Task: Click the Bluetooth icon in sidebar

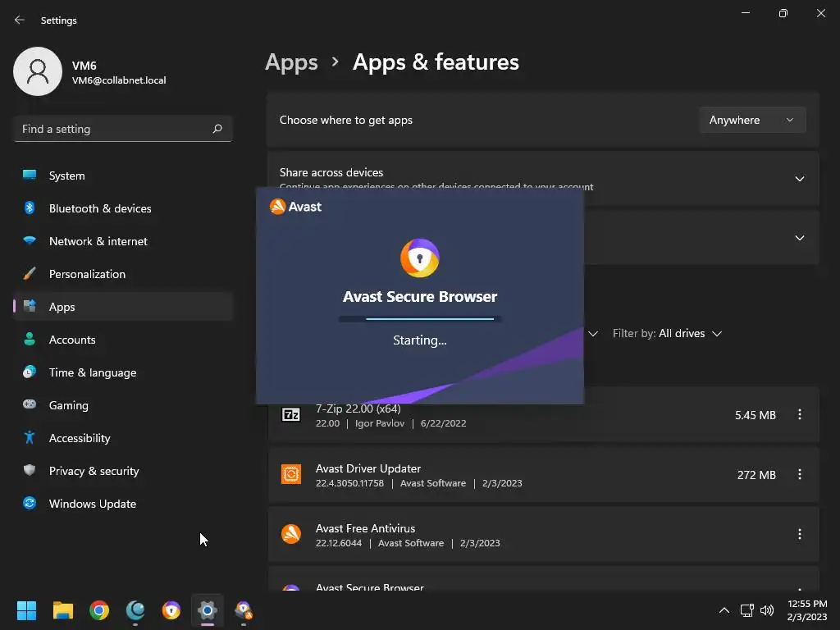Action: [30, 208]
